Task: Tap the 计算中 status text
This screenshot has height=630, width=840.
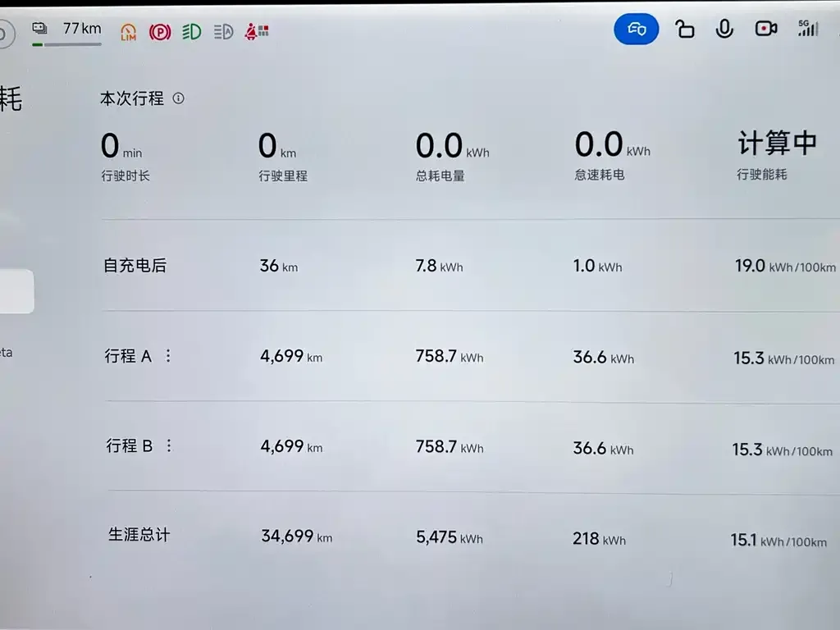Action: click(778, 143)
